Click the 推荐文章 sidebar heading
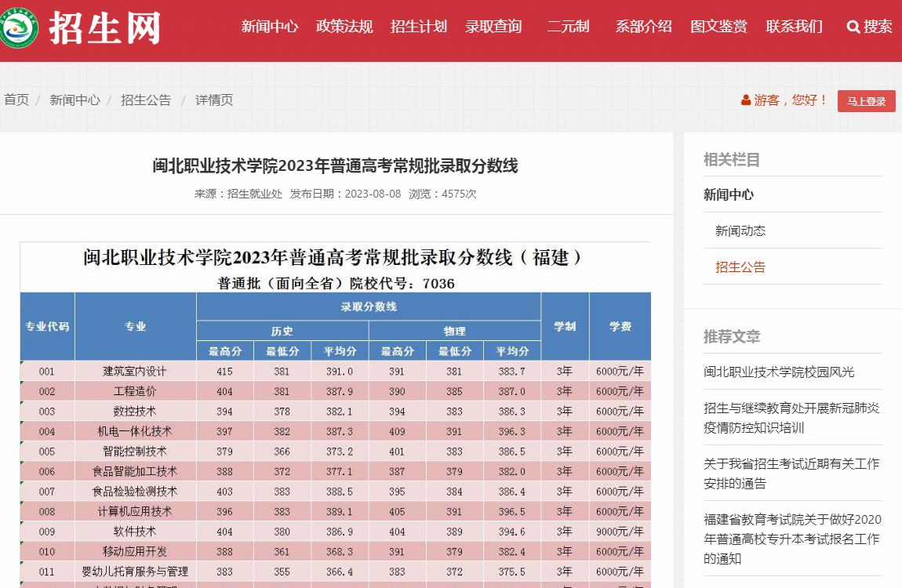 coord(732,336)
